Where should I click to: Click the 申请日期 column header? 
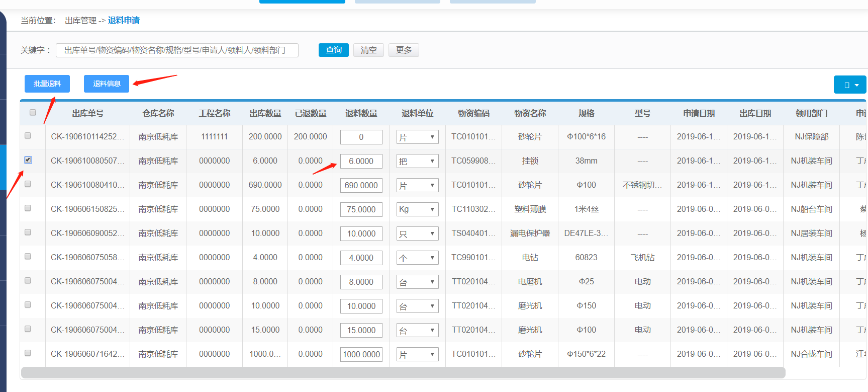pyautogui.click(x=699, y=113)
